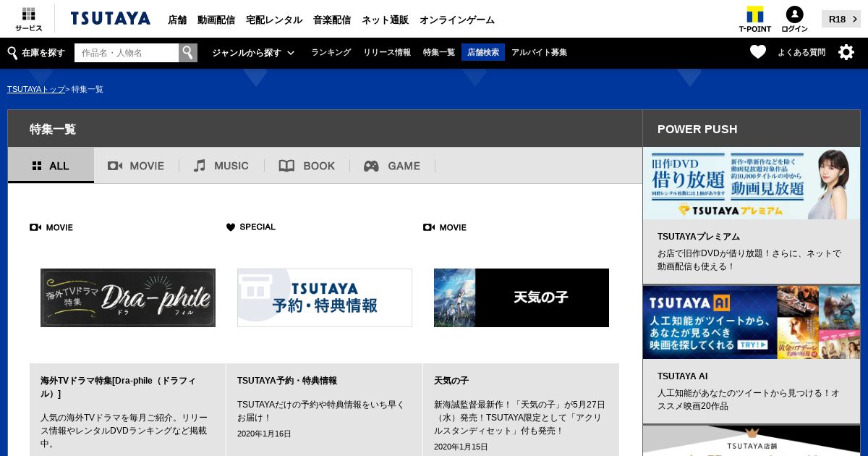Select the MUSIC tab
868x456 pixels.
221,166
